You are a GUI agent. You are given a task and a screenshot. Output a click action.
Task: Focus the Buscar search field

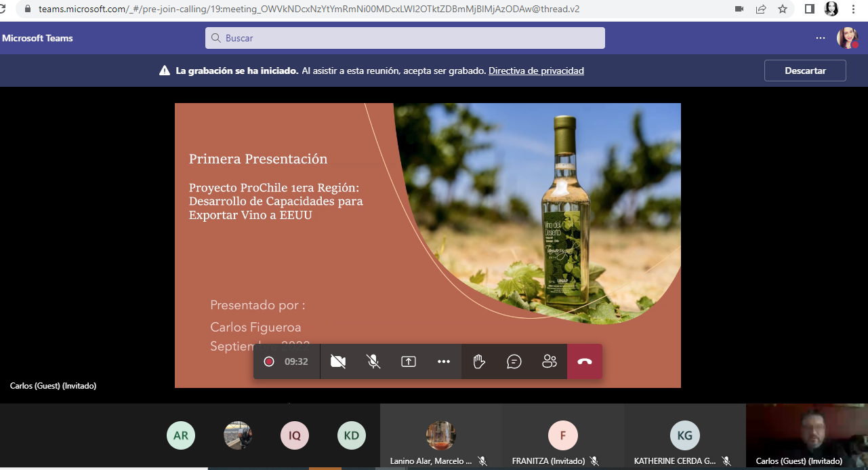click(405, 38)
